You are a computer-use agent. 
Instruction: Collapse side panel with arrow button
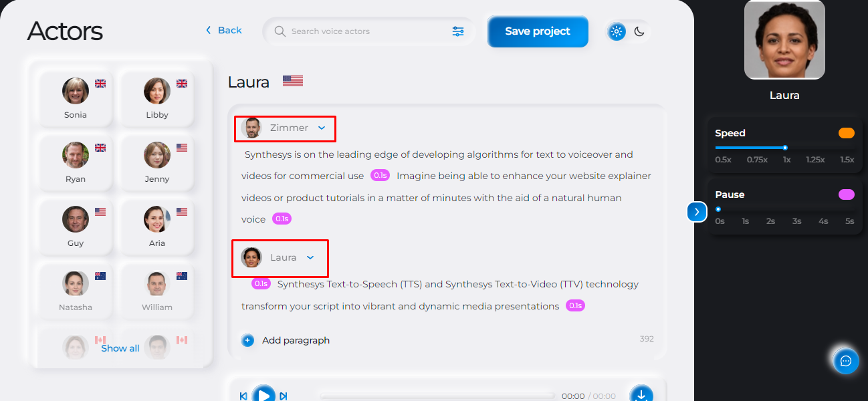(697, 212)
